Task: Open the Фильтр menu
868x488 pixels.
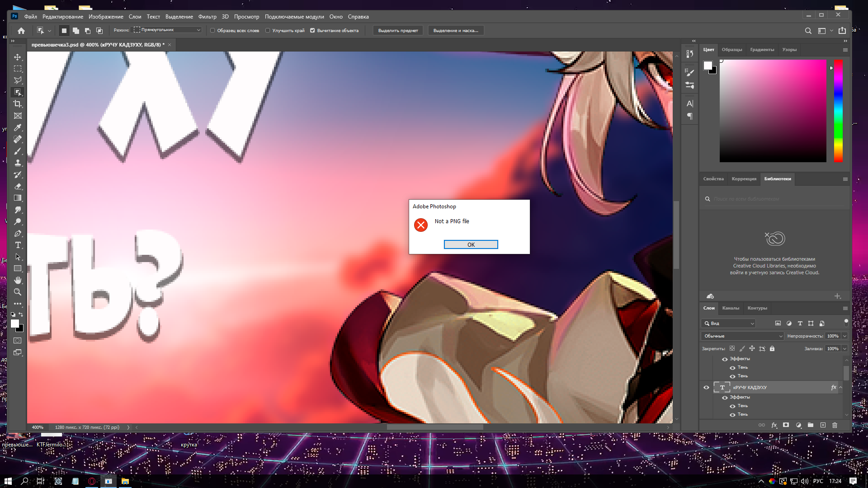Action: [207, 17]
